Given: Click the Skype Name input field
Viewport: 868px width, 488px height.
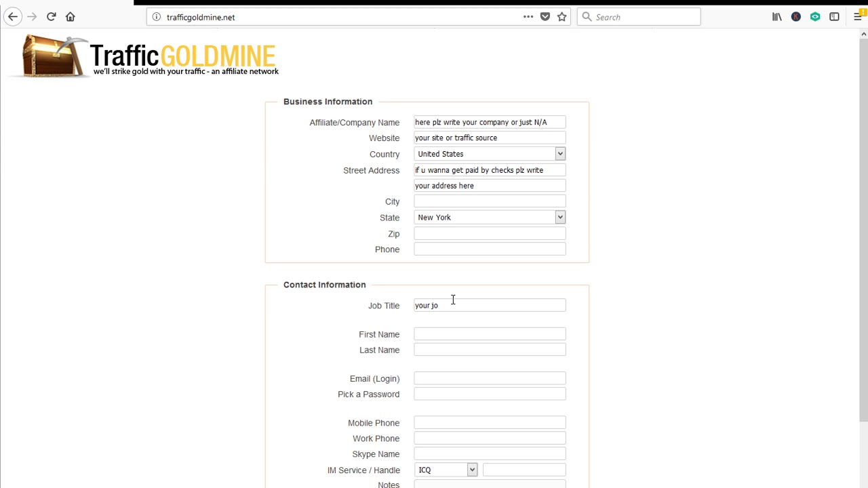Looking at the screenshot, I should (x=490, y=454).
